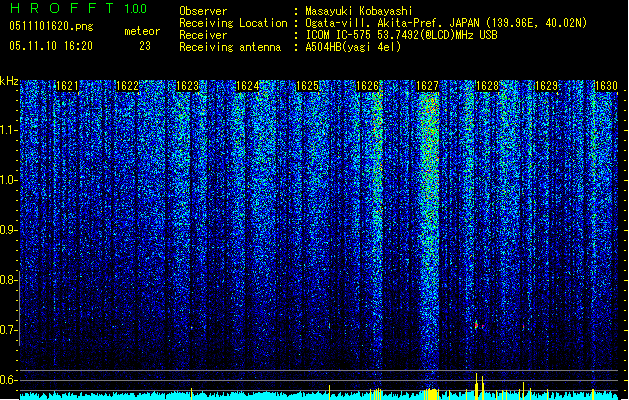This screenshot has width=629, height=400.
Task: Click the 1625 time marker
Action: (x=307, y=86)
